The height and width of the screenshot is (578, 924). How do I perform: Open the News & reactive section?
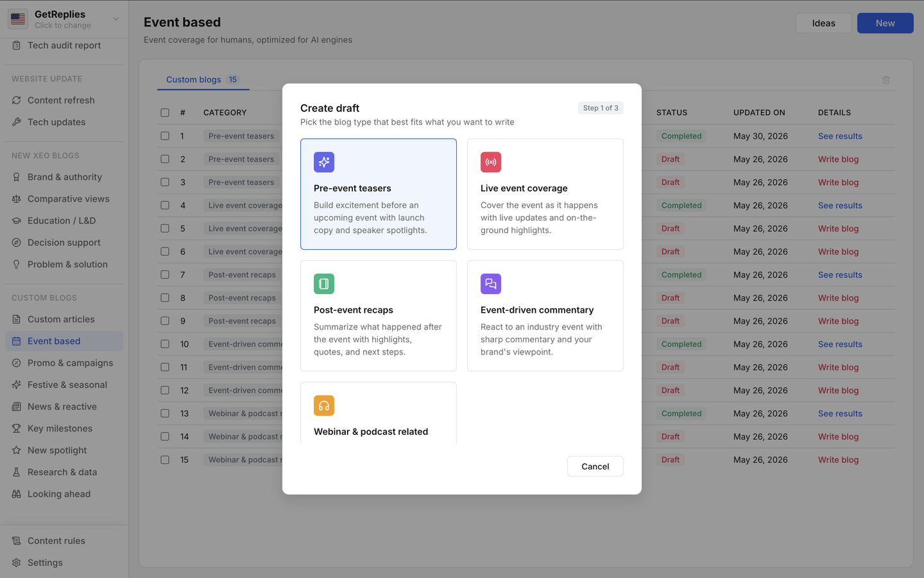(x=64, y=407)
